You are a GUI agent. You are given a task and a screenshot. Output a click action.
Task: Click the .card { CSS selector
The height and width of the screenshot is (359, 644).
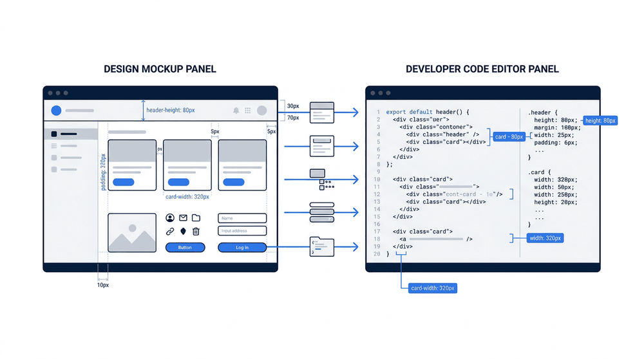(x=539, y=172)
